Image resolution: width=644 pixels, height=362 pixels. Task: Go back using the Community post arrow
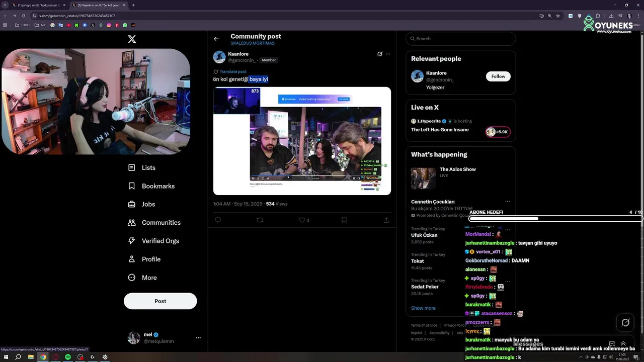pyautogui.click(x=216, y=39)
